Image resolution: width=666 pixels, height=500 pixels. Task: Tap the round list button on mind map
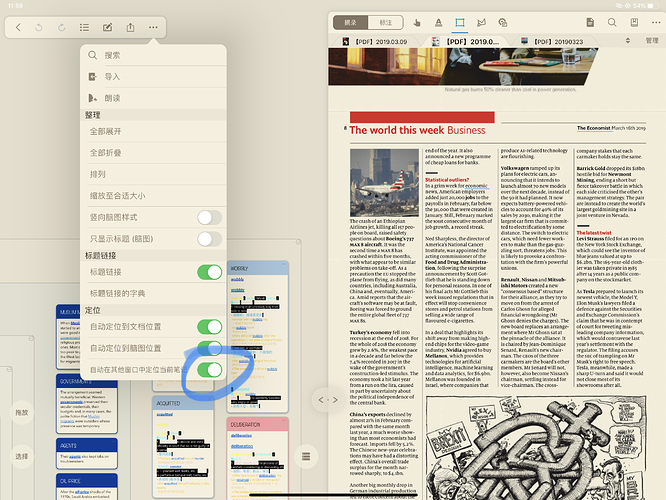306,457
